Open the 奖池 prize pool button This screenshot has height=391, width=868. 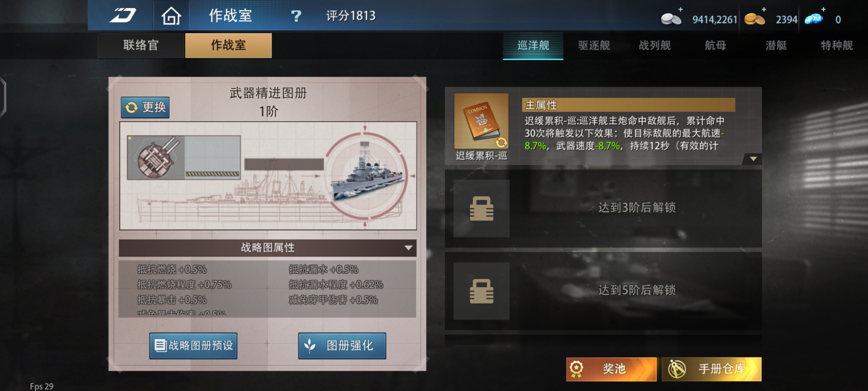(611, 369)
